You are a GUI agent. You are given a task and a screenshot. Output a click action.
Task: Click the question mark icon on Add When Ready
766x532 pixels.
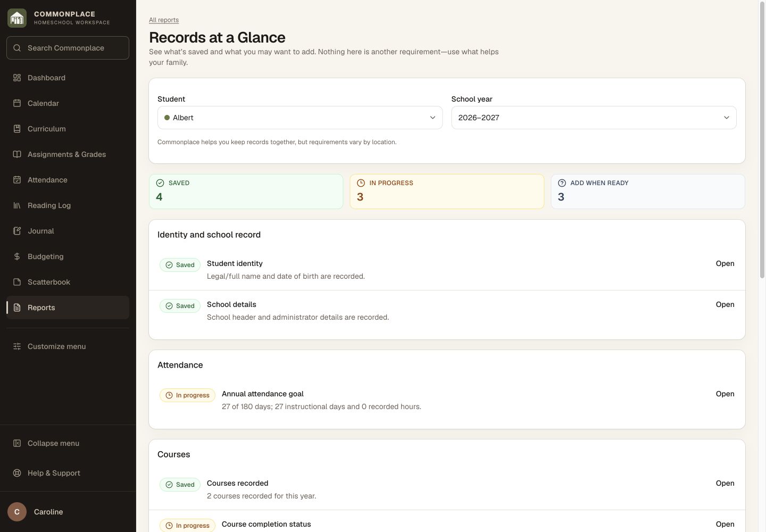pos(562,183)
